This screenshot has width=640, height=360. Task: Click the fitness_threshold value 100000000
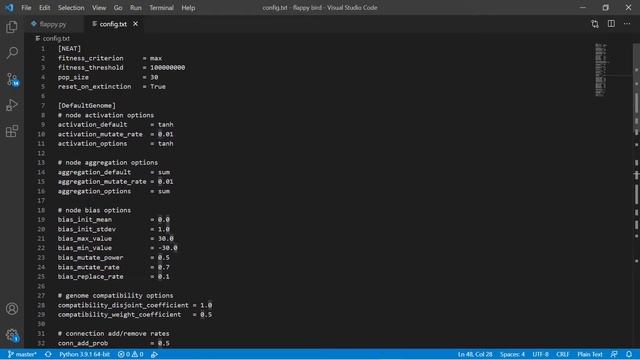tap(167, 67)
